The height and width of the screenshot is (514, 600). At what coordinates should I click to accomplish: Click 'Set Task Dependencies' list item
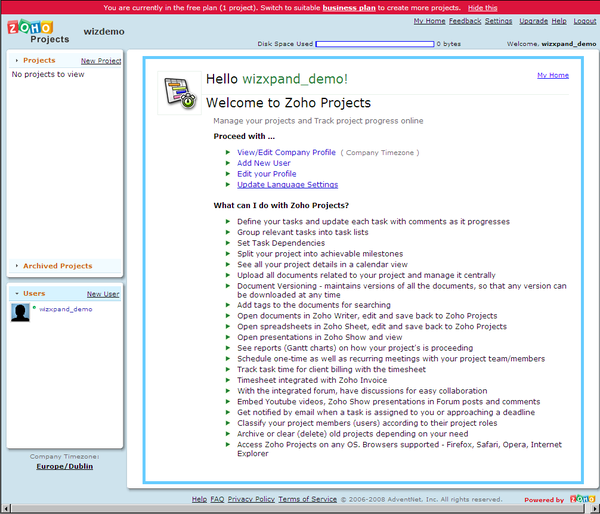(x=281, y=243)
